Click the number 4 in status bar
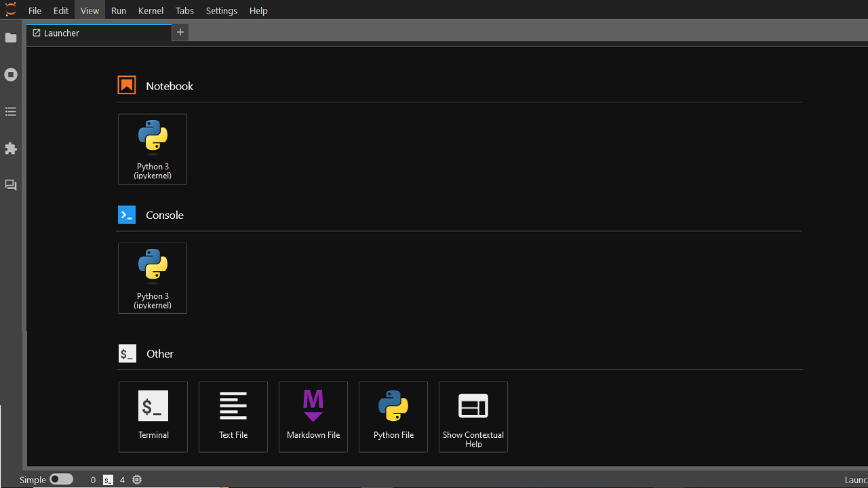Image resolution: width=868 pixels, height=488 pixels. pyautogui.click(x=122, y=480)
